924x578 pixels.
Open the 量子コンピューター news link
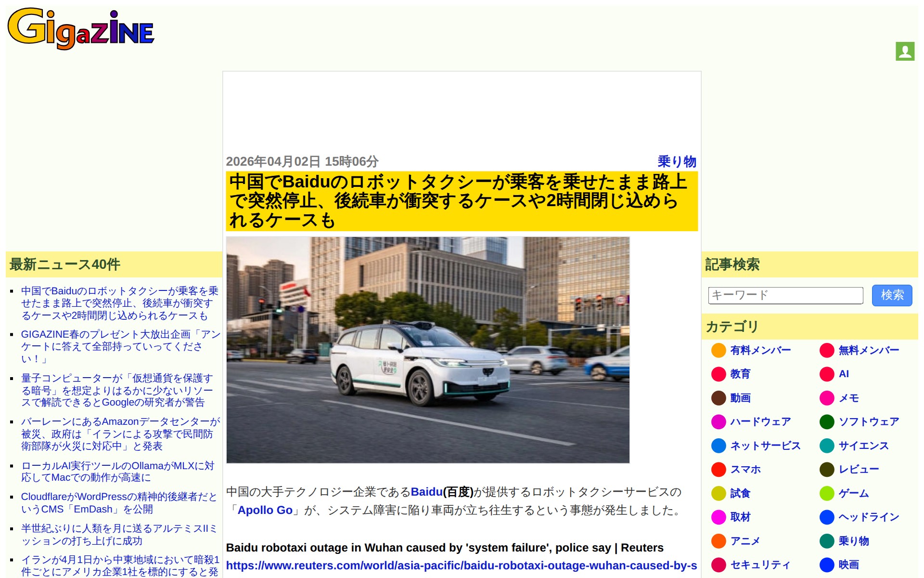coord(117,390)
